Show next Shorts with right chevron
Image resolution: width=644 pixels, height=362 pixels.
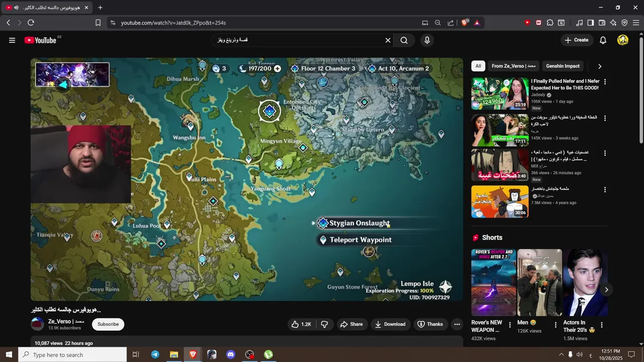click(606, 290)
